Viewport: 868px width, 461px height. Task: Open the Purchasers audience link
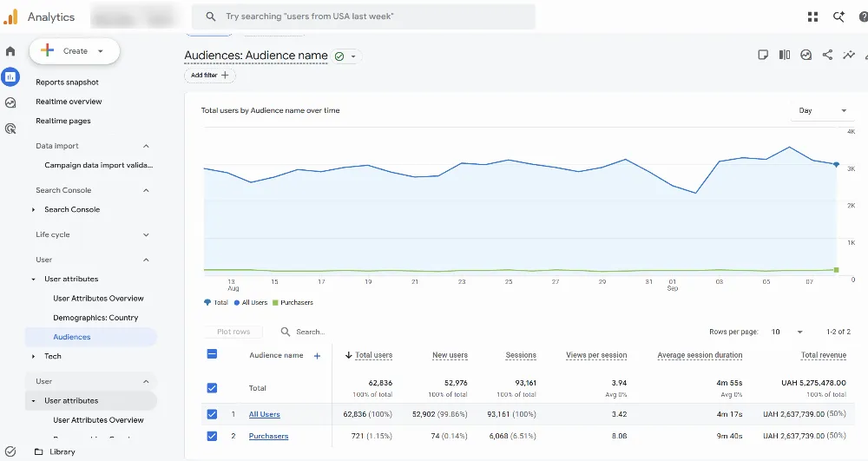point(268,436)
